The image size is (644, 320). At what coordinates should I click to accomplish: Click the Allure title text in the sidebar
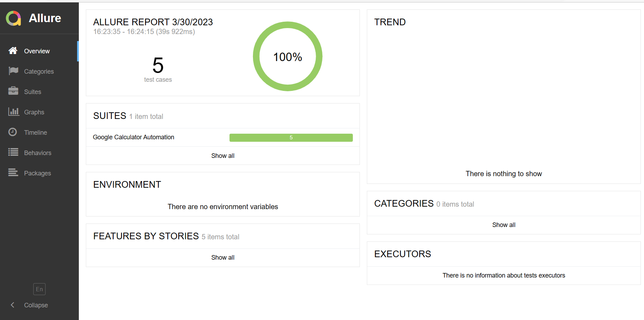[45, 18]
